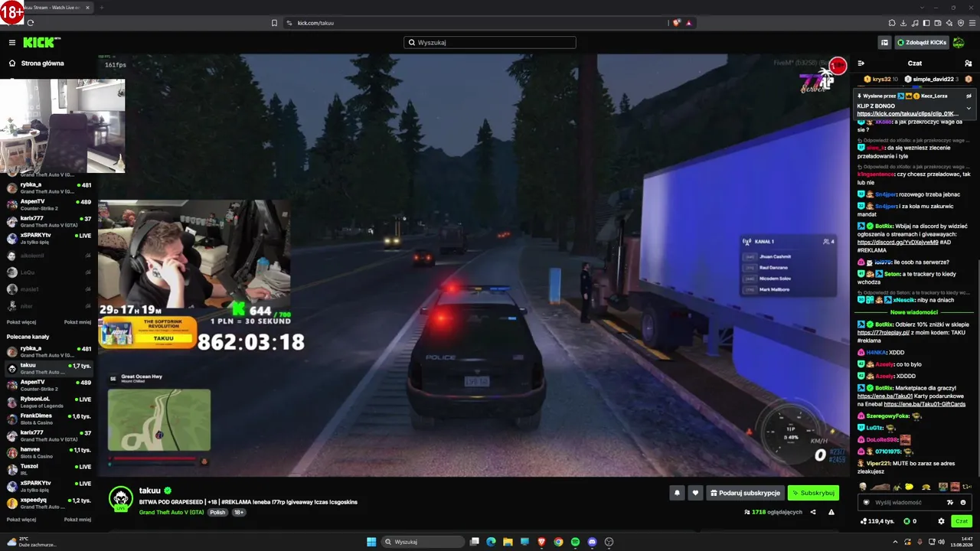This screenshot has height=551, width=980.
Task: Reload the page
Action: point(31,23)
